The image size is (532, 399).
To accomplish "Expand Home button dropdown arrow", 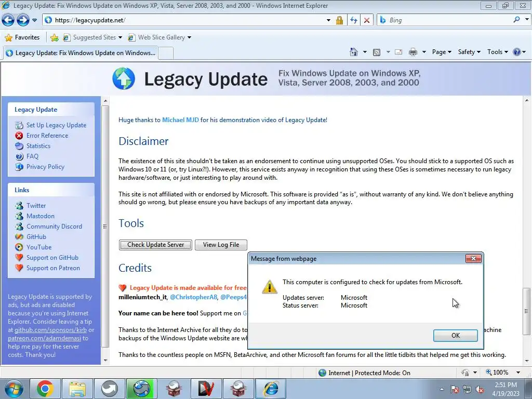I will [365, 52].
